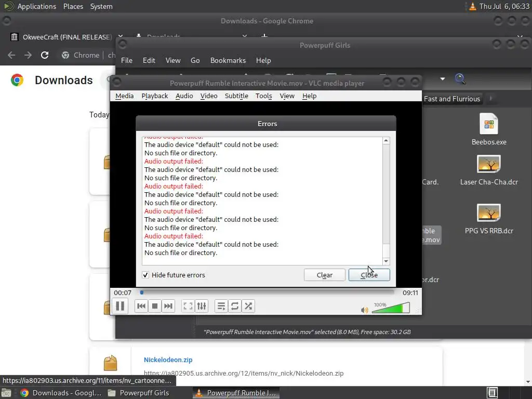This screenshot has height=399, width=532.
Task: Click Nickelodeon.zip download link in Chrome
Action: [168, 360]
